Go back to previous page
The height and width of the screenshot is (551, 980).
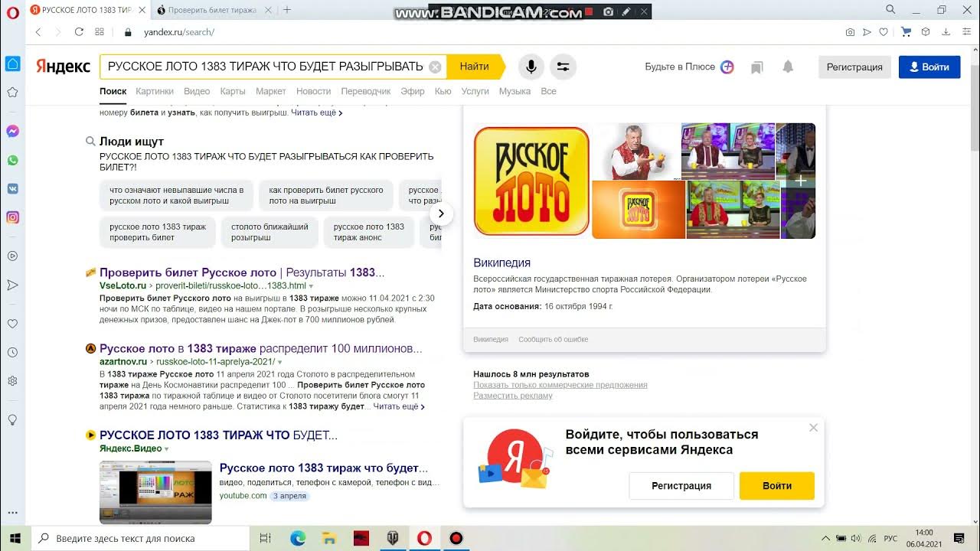38,32
